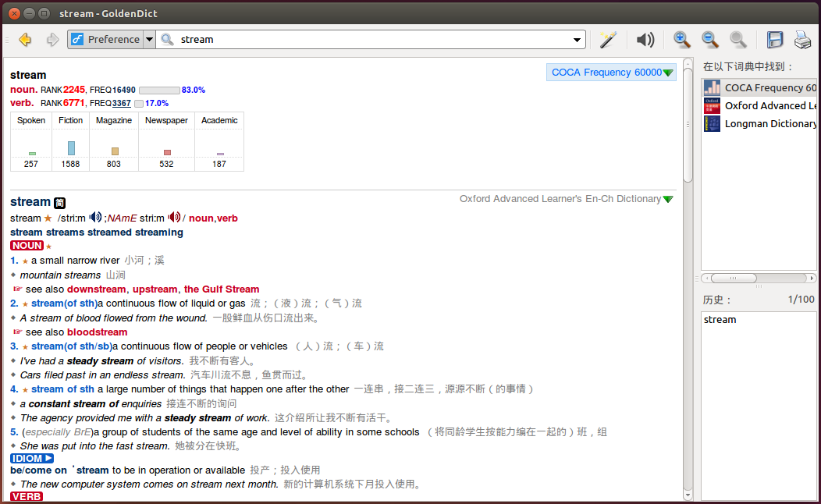This screenshot has width=821, height=504.
Task: Click the COCA Frequency icon in the dictionary list
Action: pyautogui.click(x=712, y=88)
